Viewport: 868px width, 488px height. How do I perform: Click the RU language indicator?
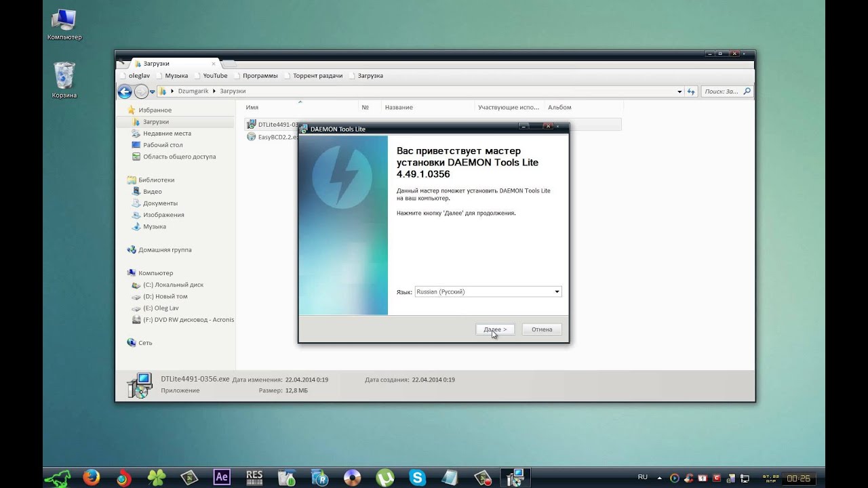click(643, 477)
